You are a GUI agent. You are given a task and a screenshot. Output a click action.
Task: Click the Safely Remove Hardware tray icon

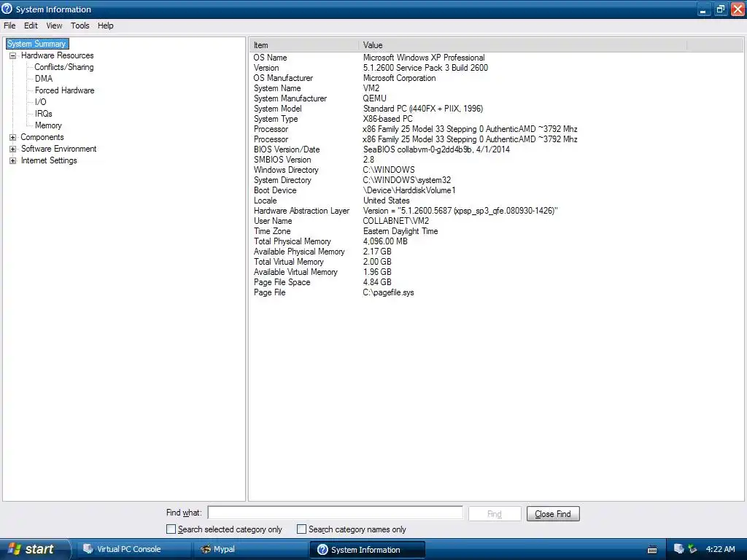pyautogui.click(x=692, y=549)
